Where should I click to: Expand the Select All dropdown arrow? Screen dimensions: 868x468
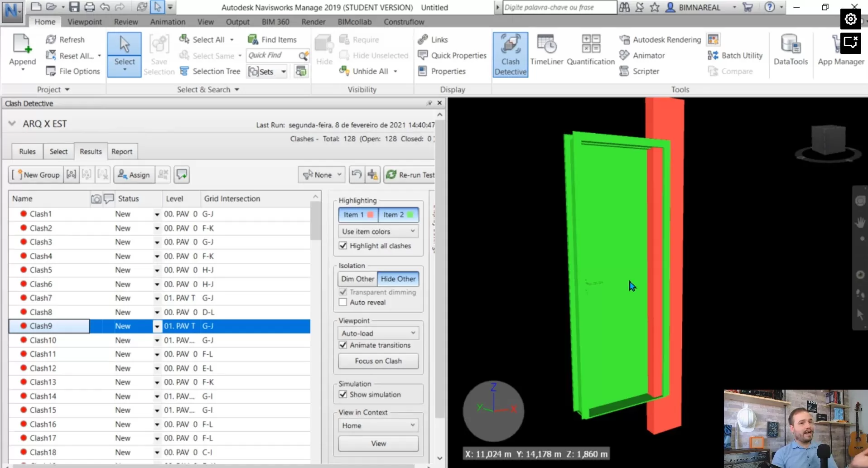[x=231, y=39]
